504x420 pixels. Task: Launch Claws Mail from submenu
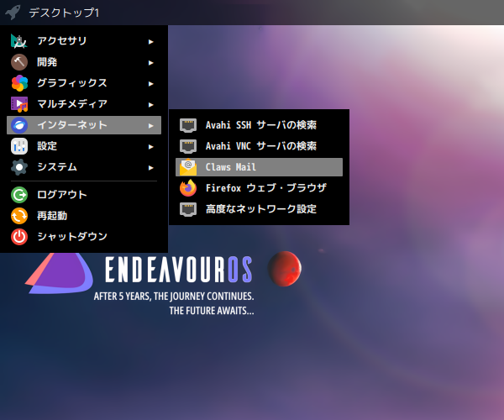(259, 167)
